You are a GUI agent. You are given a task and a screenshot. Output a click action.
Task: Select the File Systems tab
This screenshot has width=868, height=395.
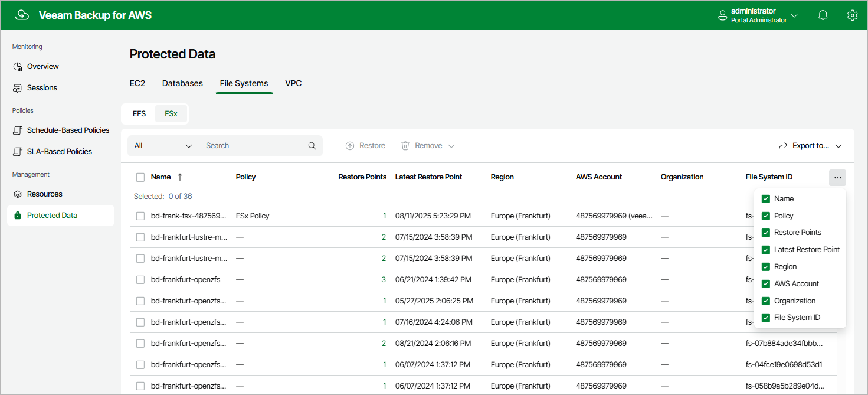click(x=244, y=83)
